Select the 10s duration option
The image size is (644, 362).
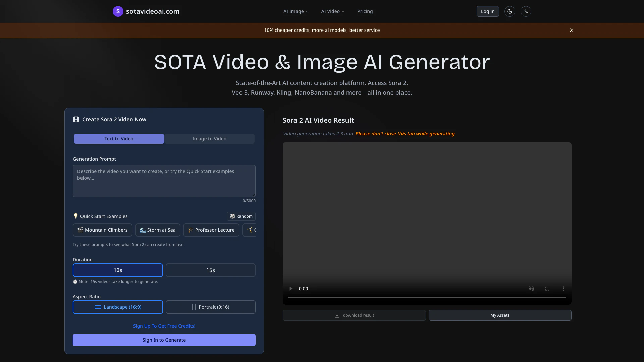pos(118,270)
